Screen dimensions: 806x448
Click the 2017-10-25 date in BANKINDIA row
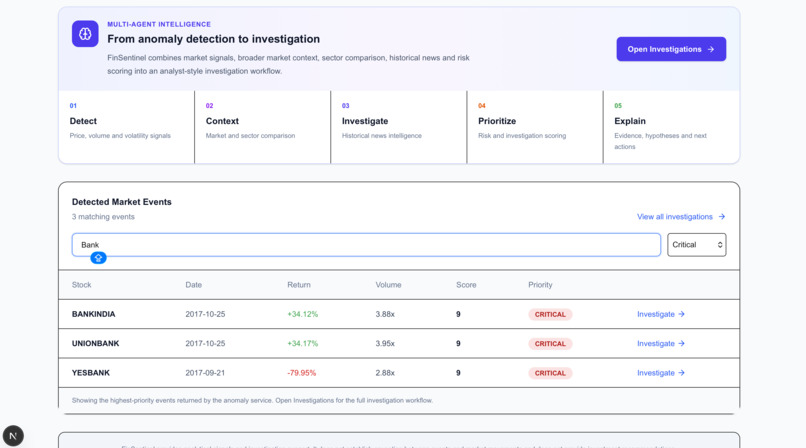205,314
